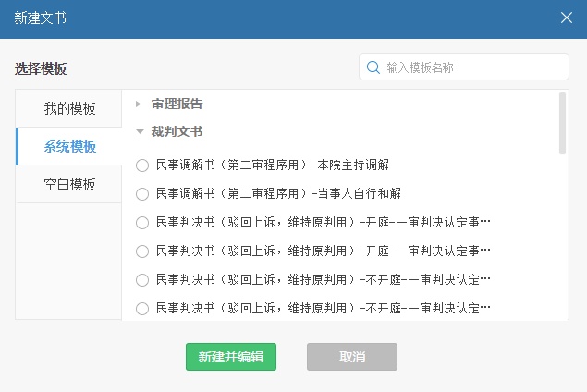Click 裁判文书 category label

[x=177, y=132]
